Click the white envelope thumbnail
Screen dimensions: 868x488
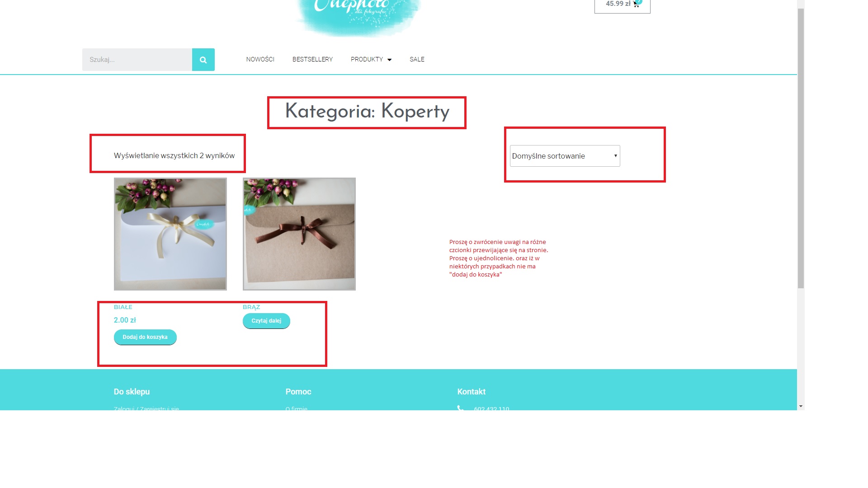pyautogui.click(x=170, y=234)
